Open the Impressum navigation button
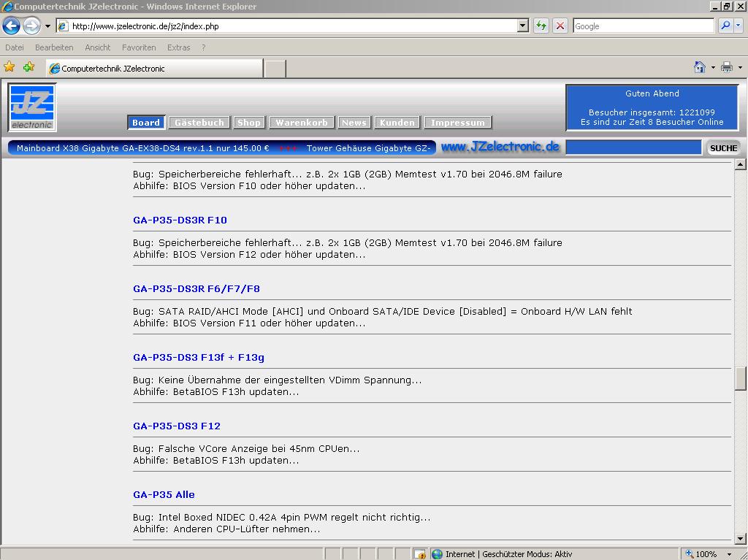The width and height of the screenshot is (748, 560). 457,123
